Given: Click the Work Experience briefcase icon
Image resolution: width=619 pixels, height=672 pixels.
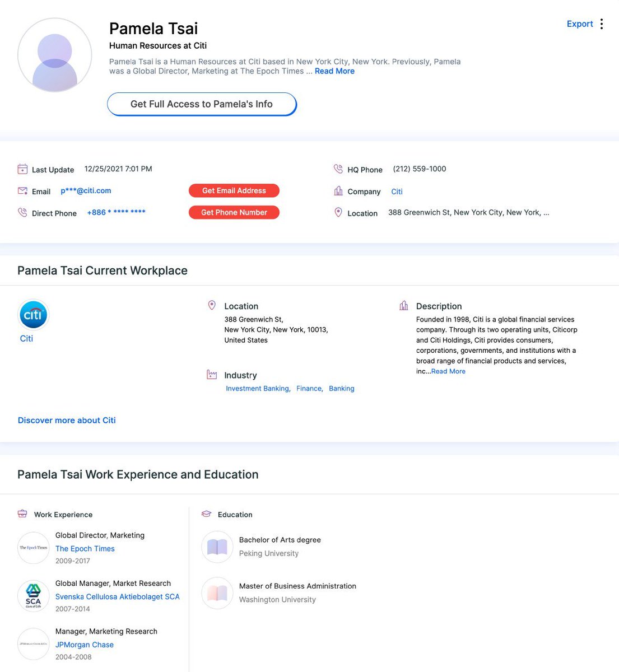Looking at the screenshot, I should click(x=22, y=514).
